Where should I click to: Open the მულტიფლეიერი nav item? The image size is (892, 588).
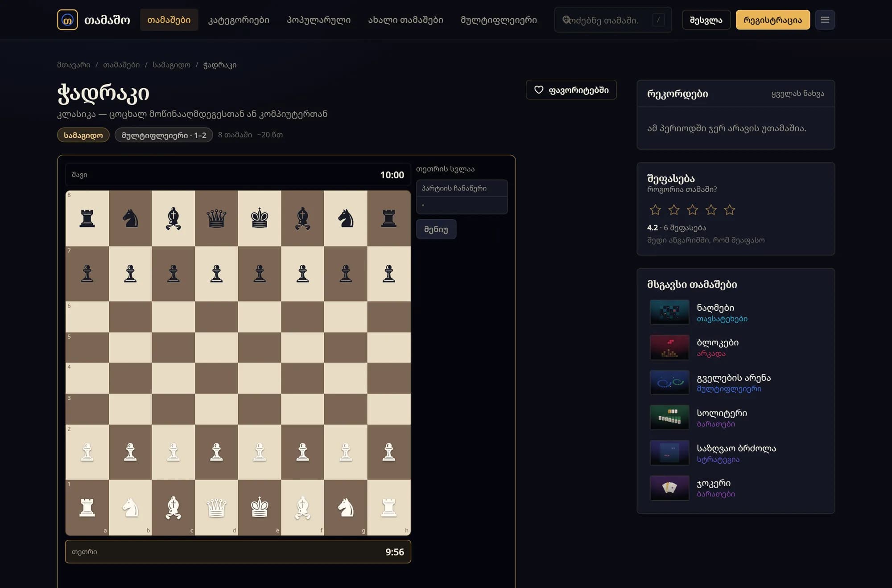[499, 20]
